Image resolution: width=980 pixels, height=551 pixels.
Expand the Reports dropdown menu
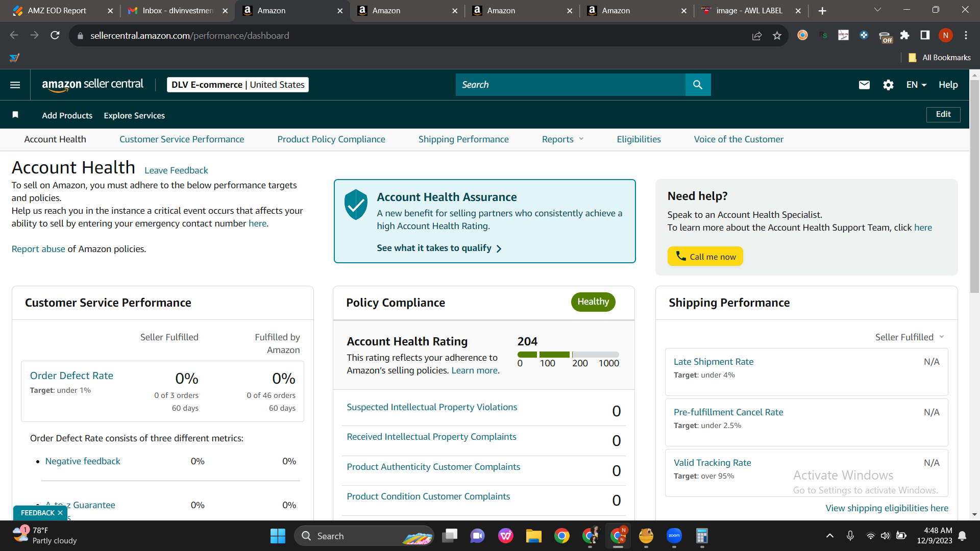pyautogui.click(x=562, y=139)
